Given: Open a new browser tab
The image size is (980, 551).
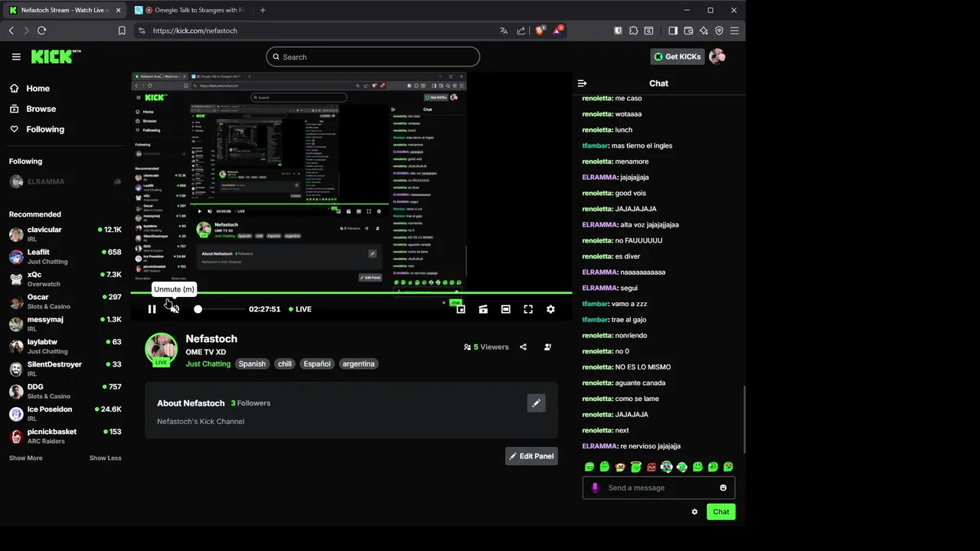Looking at the screenshot, I should pyautogui.click(x=263, y=10).
